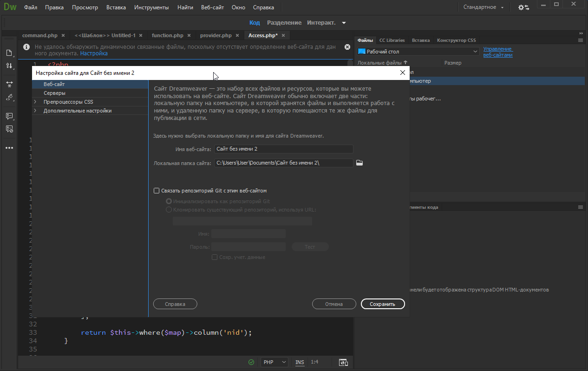Image resolution: width=588 pixels, height=371 pixels.
Task: Toggle the 'Сохр. учет. данные' checkbox
Action: point(215,257)
